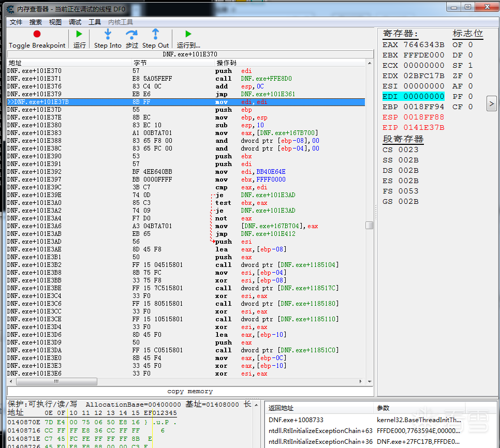Click the memory viewer gear icon in title bar
This screenshot has height=448, width=500.
point(10,9)
